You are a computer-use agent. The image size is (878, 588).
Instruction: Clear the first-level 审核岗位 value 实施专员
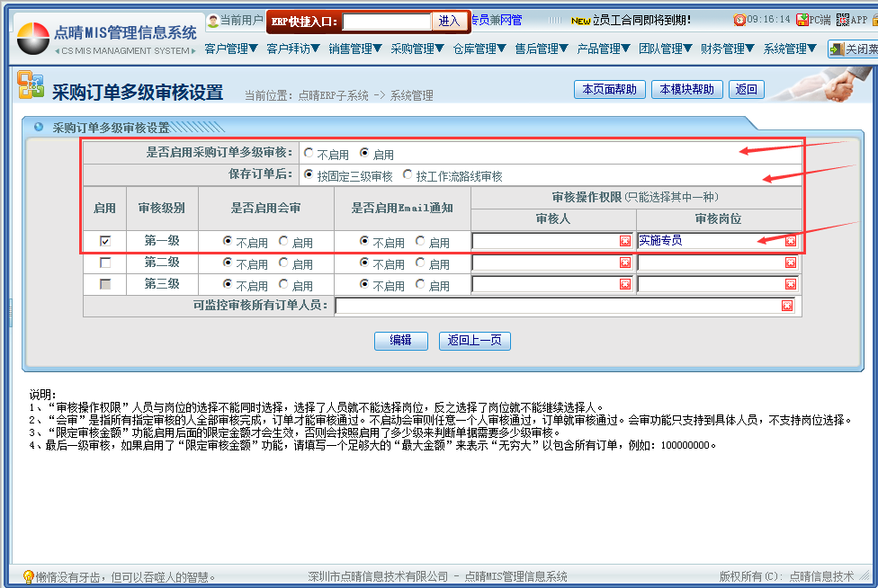[790, 241]
